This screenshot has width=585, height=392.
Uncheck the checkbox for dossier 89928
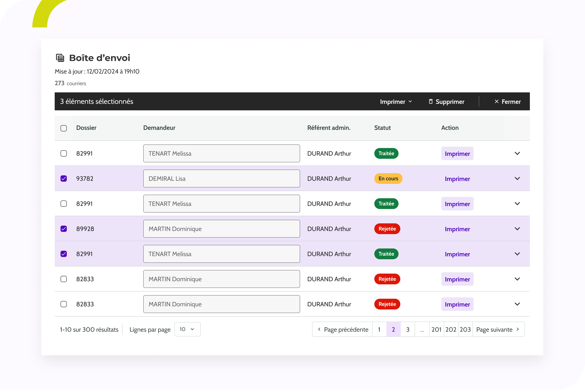(x=64, y=229)
